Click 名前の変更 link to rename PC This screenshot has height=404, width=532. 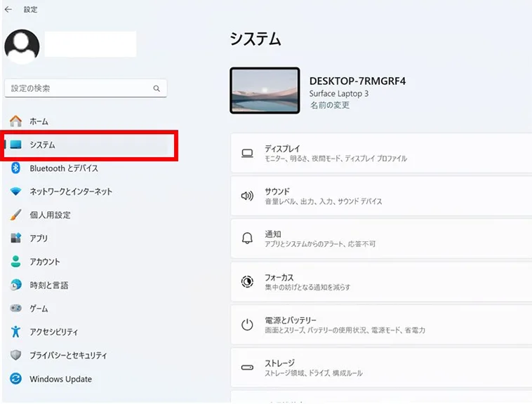pos(329,105)
